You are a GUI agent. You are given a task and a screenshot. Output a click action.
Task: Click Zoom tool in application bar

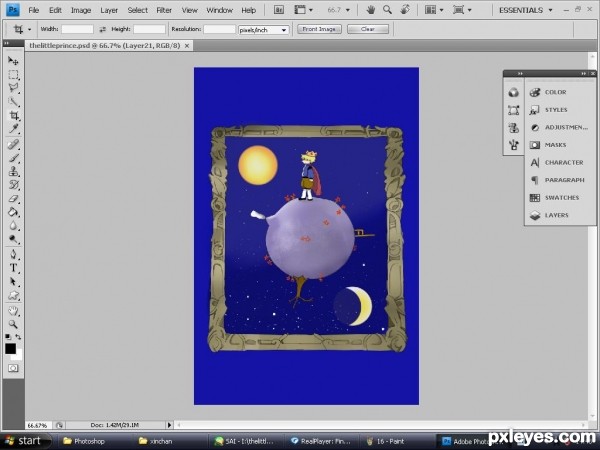[x=387, y=10]
